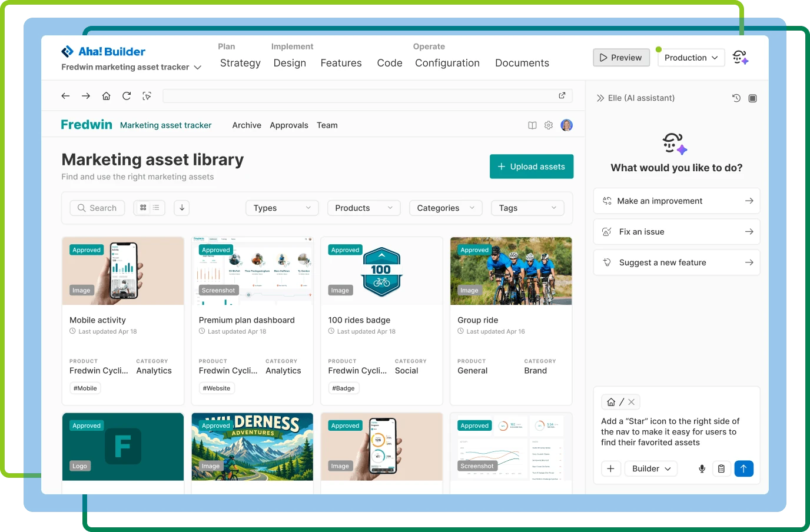This screenshot has height=532, width=810.
Task: Open Elle's chat history using the clock icon
Action: pyautogui.click(x=736, y=98)
